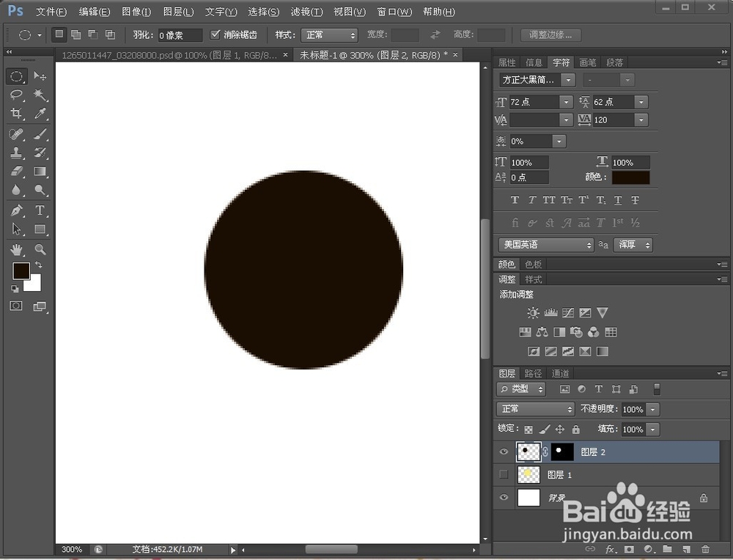733x560 pixels.
Task: Select the Path Selection tool
Action: [16, 229]
